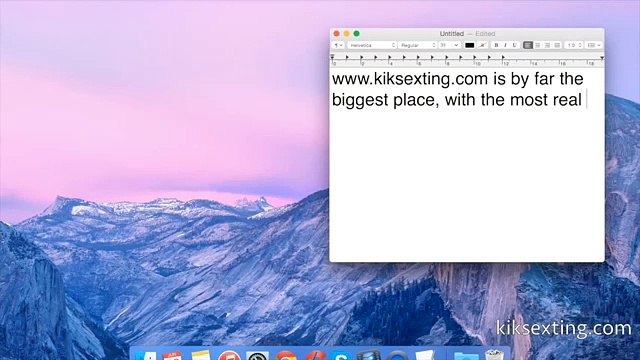This screenshot has height=360, width=640.
Task: Close the Untitled TextEdit window
Action: tap(336, 33)
